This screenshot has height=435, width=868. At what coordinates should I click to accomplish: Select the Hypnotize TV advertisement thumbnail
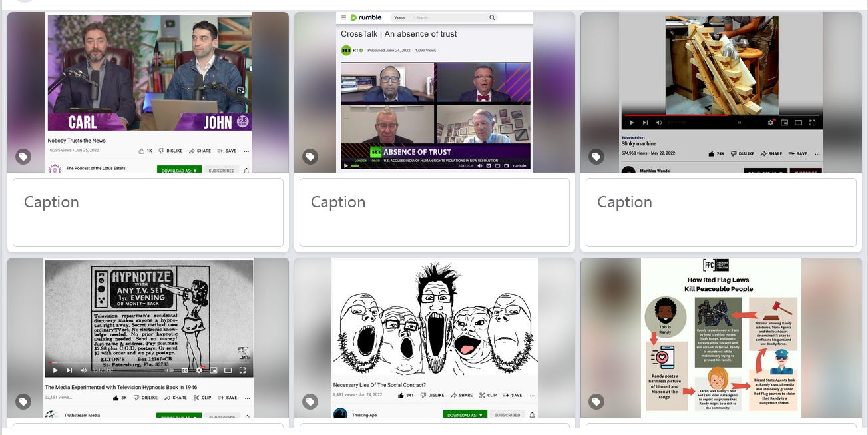[148, 338]
